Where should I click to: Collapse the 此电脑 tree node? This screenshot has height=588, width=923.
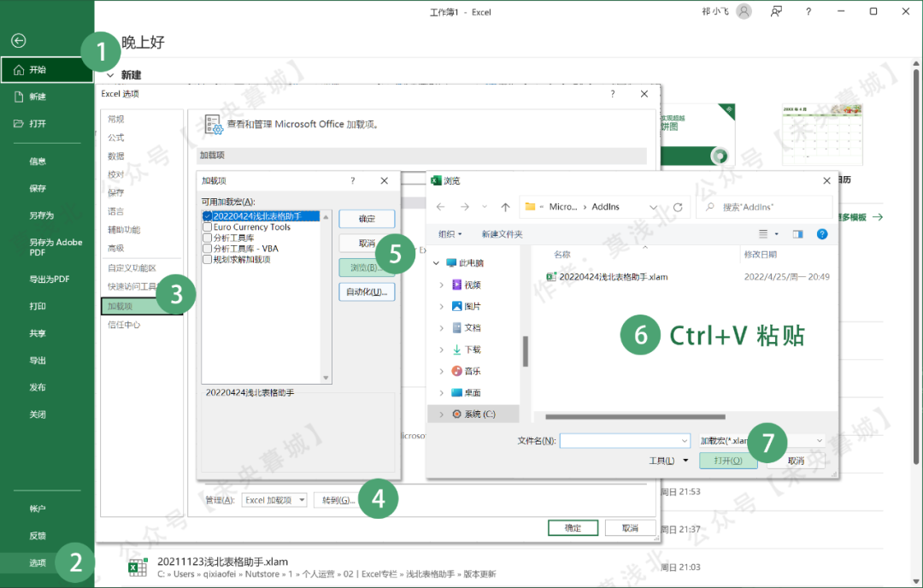pyautogui.click(x=436, y=263)
